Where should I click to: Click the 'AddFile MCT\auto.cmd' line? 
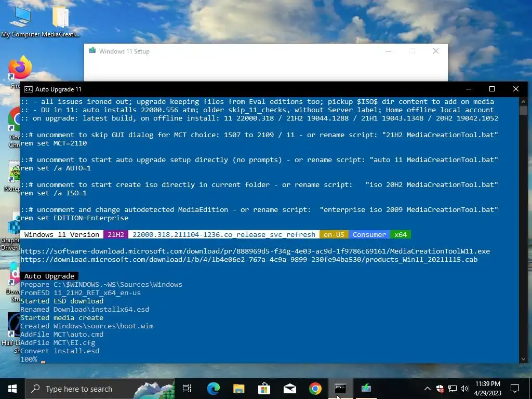[62, 335]
